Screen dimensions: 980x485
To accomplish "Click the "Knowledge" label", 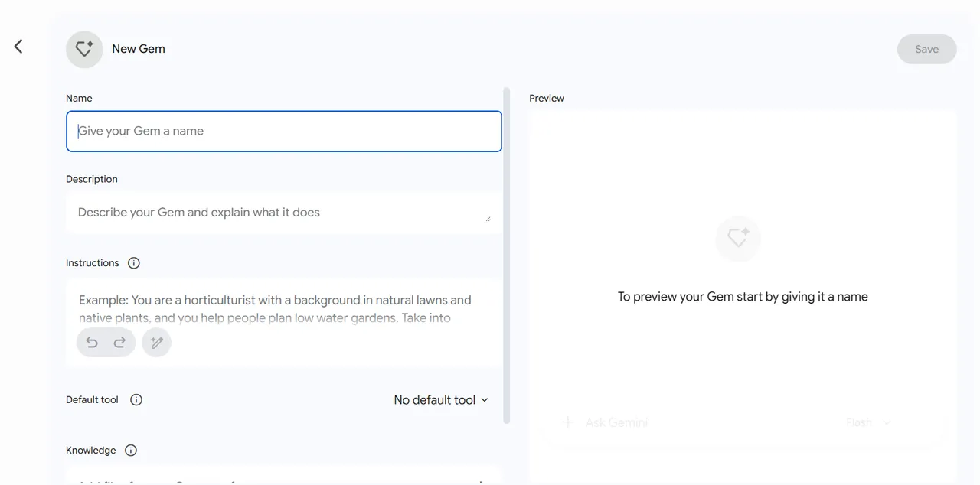I will (x=91, y=450).
